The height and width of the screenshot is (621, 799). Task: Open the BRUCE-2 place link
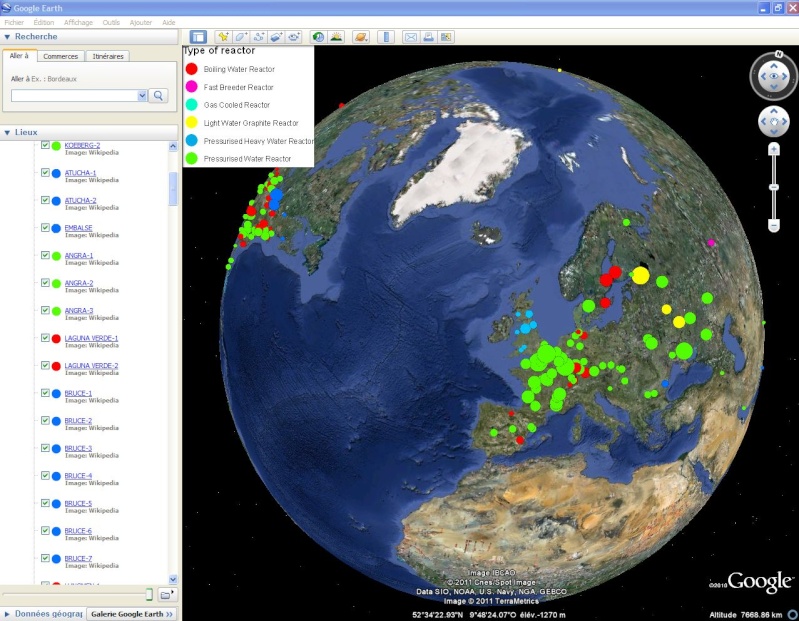78,420
